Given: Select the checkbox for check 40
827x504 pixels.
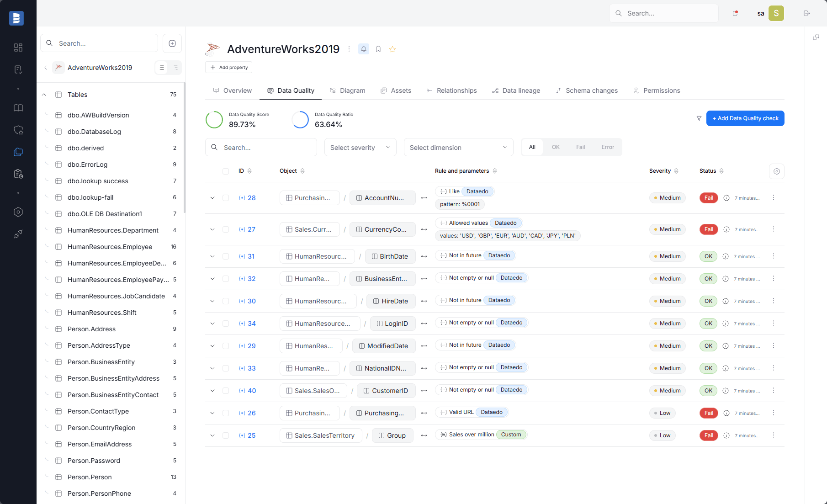Looking at the screenshot, I should point(226,391).
